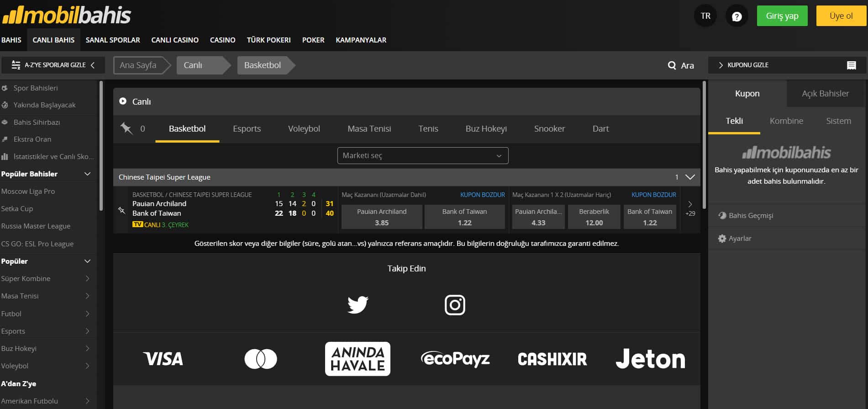
Task: Open SANAL SPORLAR menu
Action: click(x=113, y=40)
